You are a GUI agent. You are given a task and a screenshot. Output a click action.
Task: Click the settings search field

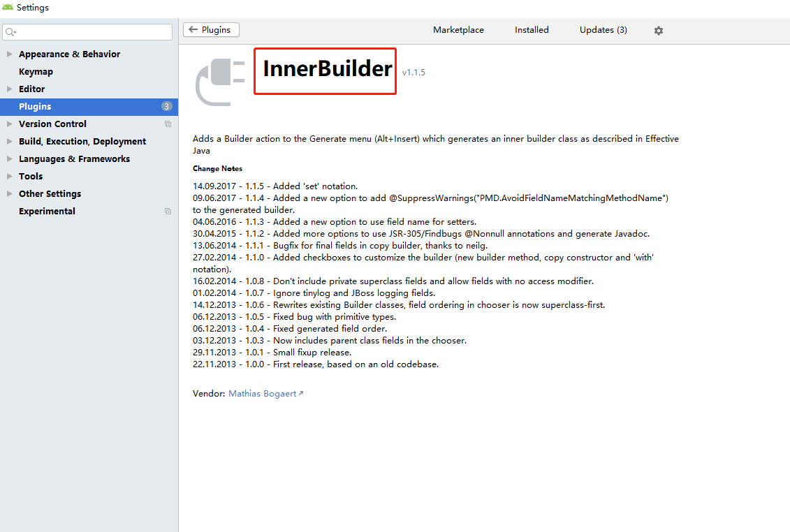coord(88,32)
